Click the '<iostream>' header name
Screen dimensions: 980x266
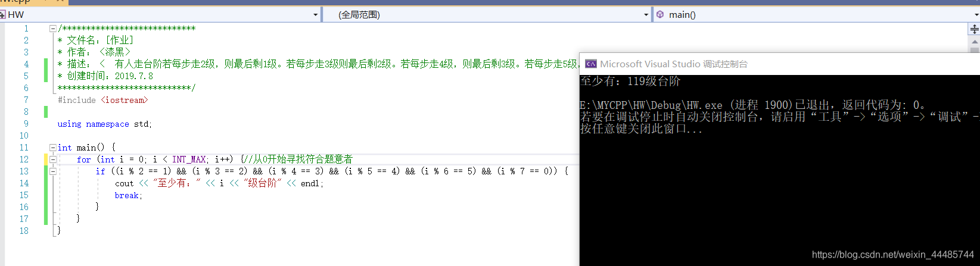(125, 100)
